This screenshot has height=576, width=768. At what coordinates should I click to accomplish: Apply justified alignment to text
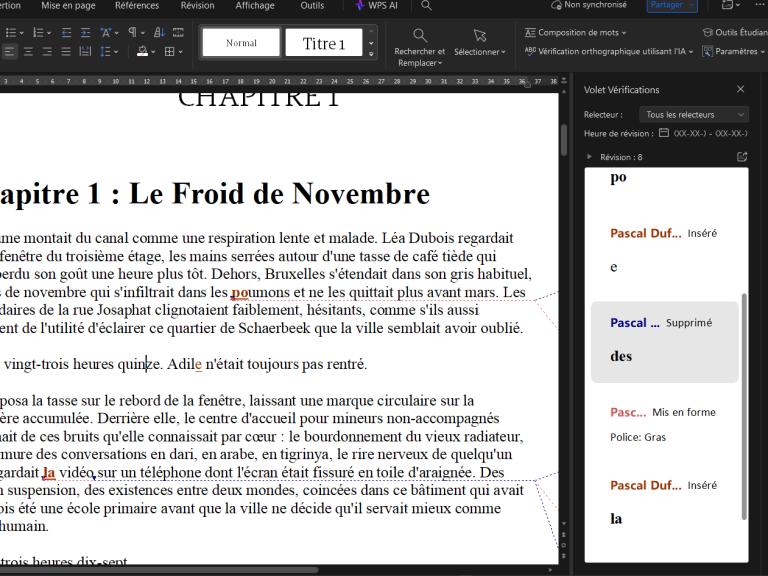(x=66, y=52)
